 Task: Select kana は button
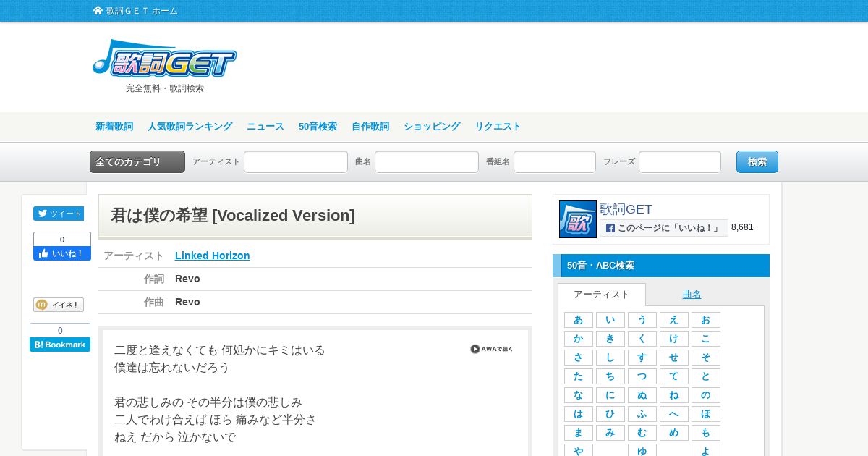pyautogui.click(x=579, y=414)
